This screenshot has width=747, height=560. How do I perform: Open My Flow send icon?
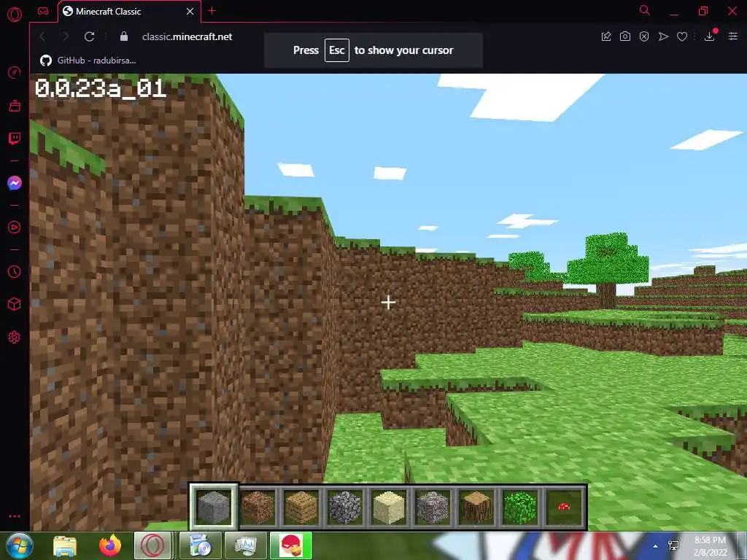[663, 36]
